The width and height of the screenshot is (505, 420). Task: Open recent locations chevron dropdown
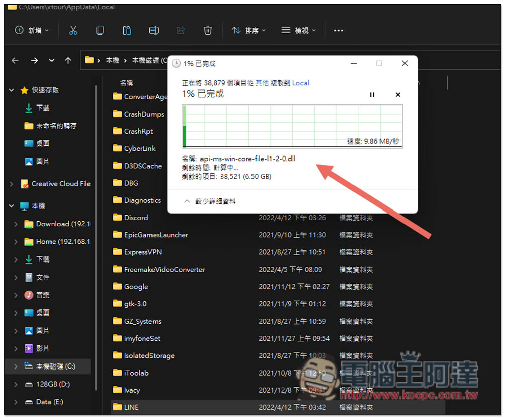point(52,60)
